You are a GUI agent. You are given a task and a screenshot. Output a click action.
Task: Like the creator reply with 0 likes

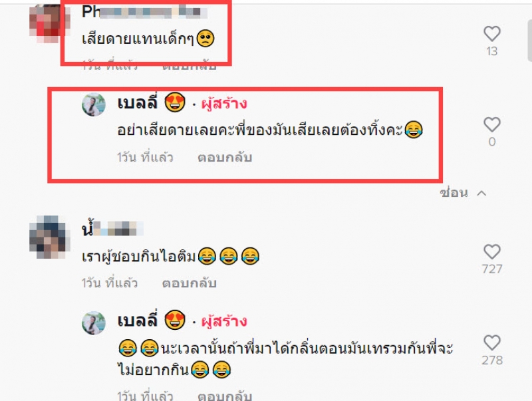pos(491,124)
